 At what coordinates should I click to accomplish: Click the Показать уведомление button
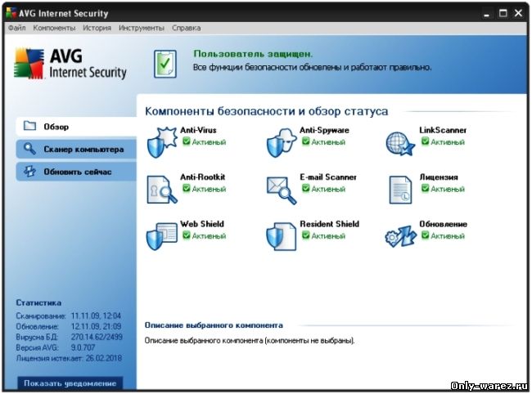(x=69, y=383)
